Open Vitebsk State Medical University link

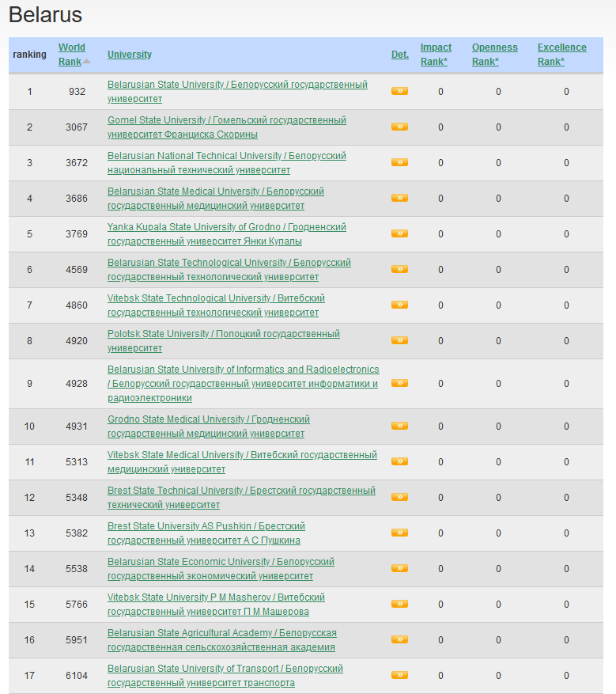click(242, 461)
